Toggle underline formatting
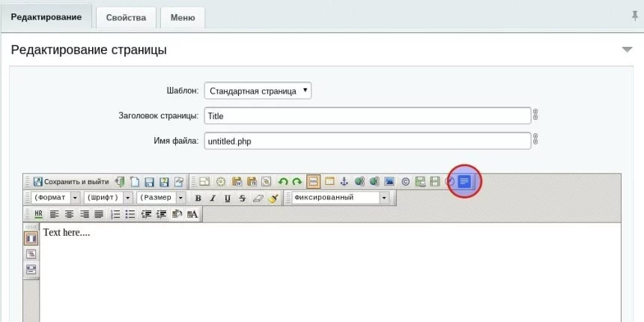 pyautogui.click(x=228, y=198)
